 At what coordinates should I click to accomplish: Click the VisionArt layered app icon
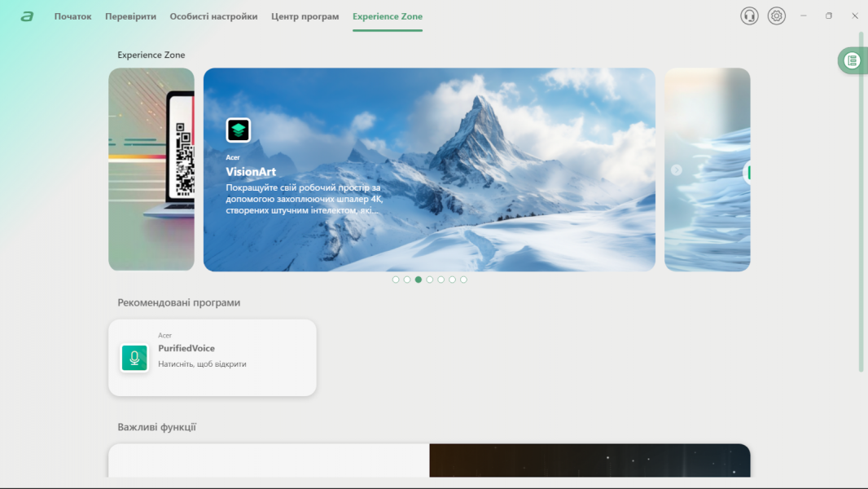[239, 130]
